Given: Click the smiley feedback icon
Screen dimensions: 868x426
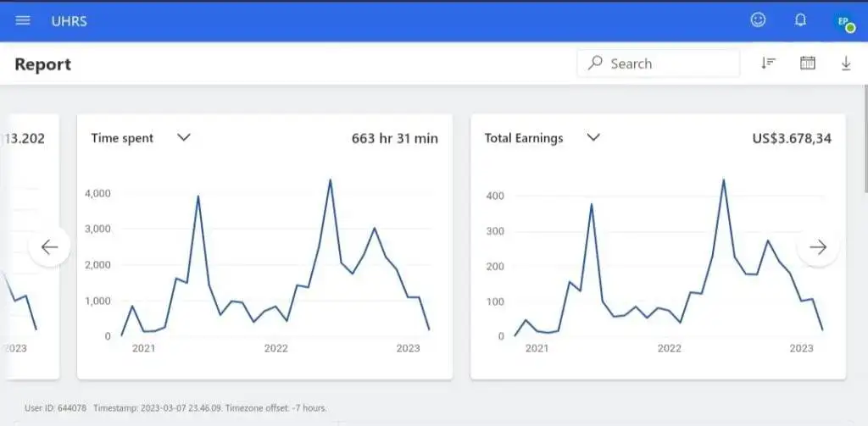Looking at the screenshot, I should [x=758, y=19].
